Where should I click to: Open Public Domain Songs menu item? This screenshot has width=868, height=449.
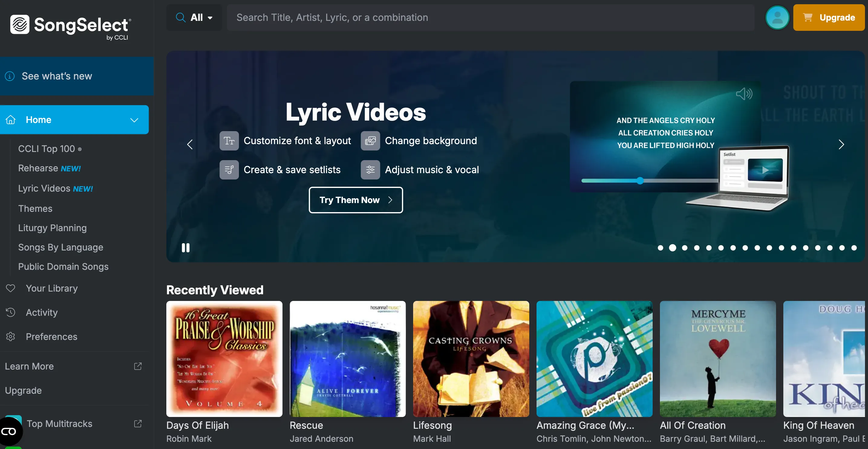63,266
